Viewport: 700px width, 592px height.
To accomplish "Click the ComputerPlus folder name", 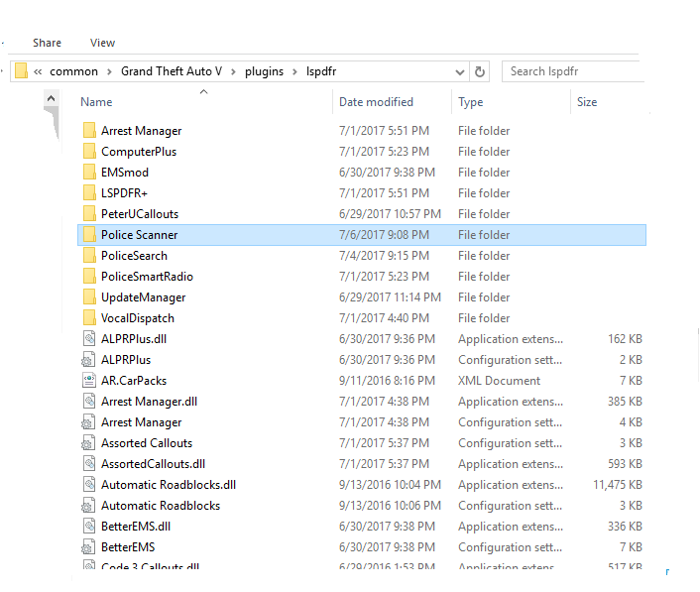I will 139,152.
